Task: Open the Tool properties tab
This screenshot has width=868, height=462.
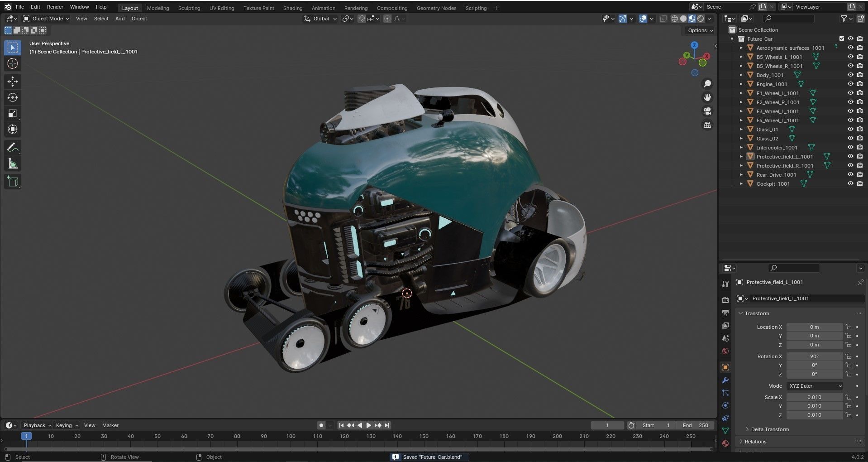Action: pos(725,284)
